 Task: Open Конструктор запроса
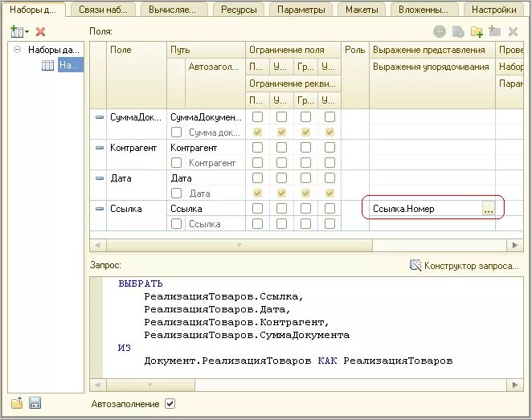point(472,266)
